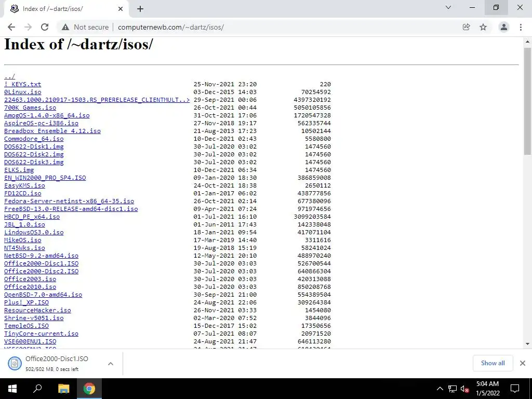Open the MikeOS.iso link
The height and width of the screenshot is (399, 532).
[23, 240]
